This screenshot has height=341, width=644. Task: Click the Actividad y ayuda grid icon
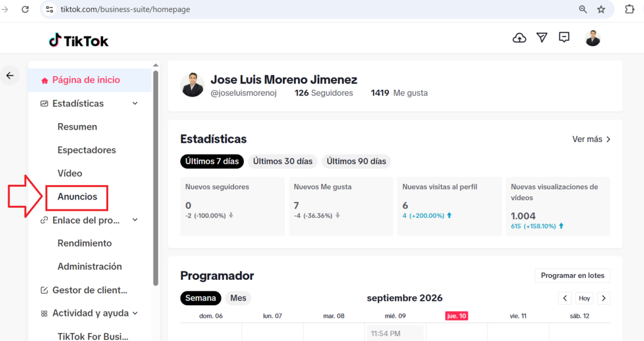pos(44,313)
